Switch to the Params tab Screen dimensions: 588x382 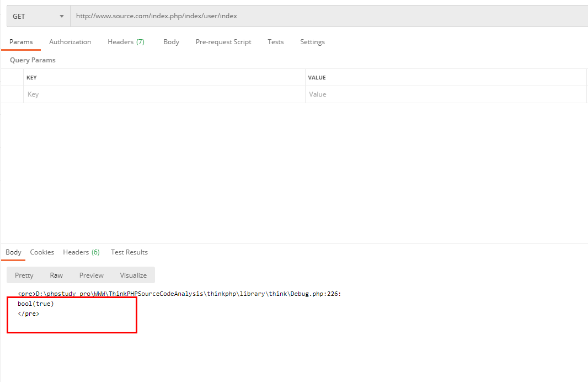21,42
